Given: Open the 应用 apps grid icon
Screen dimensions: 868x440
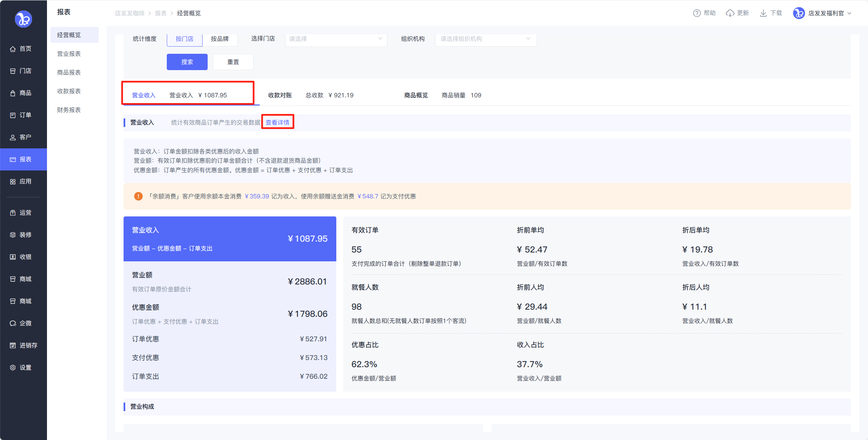Looking at the screenshot, I should [13, 182].
